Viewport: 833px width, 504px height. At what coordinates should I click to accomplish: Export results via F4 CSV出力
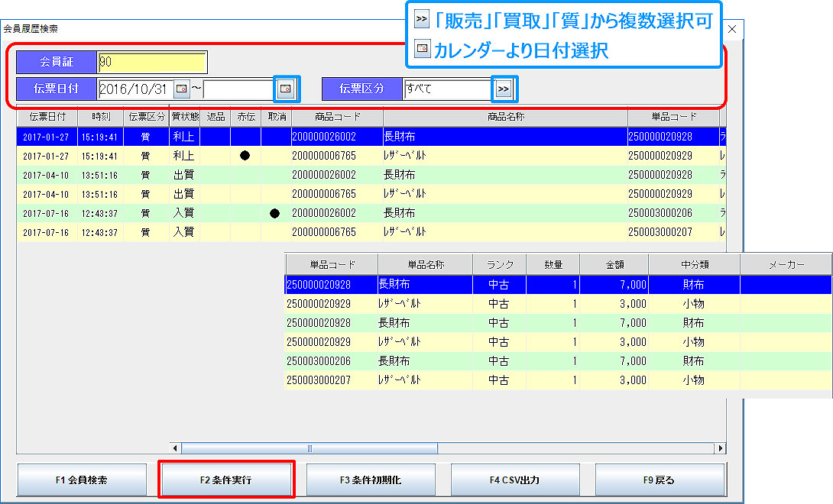pyautogui.click(x=515, y=480)
